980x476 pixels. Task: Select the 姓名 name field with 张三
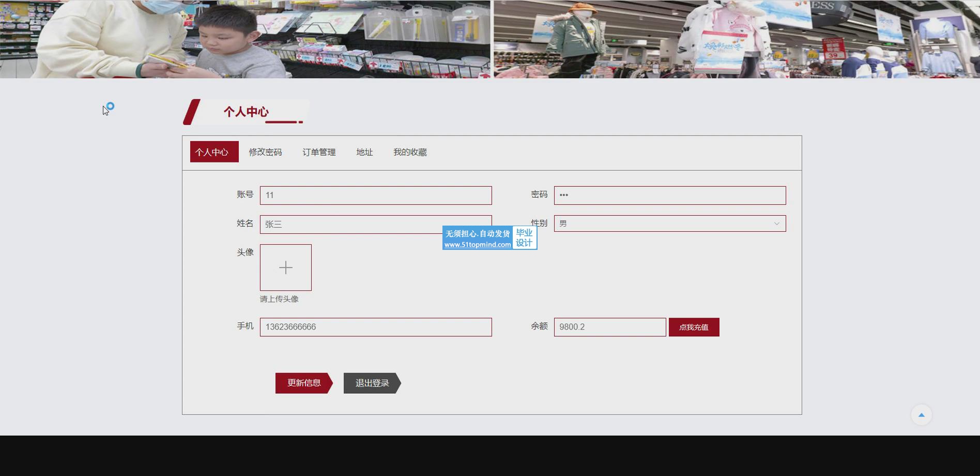[351, 225]
